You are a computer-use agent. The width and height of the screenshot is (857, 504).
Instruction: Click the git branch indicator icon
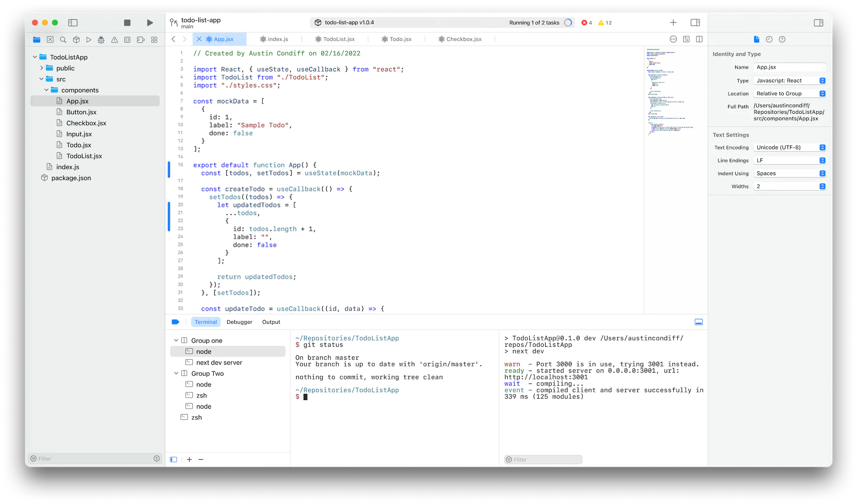[174, 22]
